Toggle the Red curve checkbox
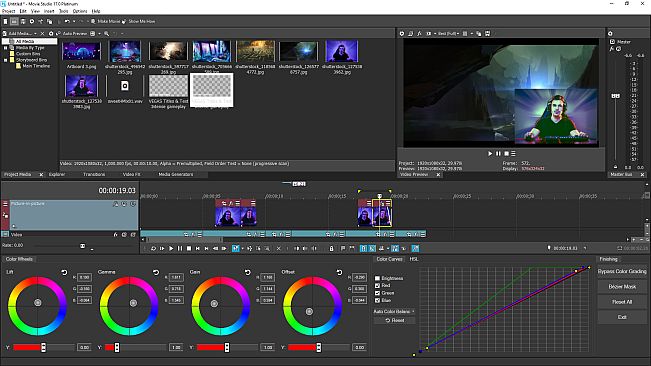Image resolution: width=651 pixels, height=366 pixels. [377, 285]
